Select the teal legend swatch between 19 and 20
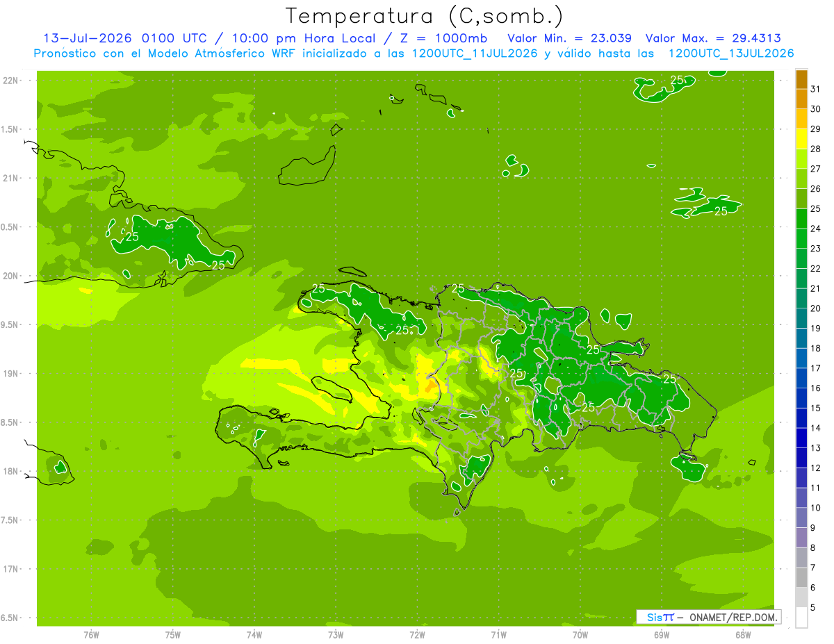Viewport: 834px width, 644px height. point(801,319)
